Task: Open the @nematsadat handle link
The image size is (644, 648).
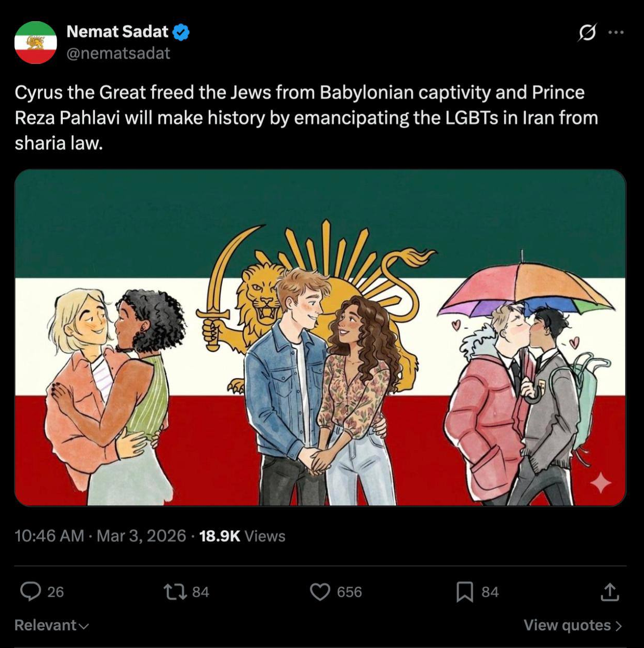Action: [118, 53]
